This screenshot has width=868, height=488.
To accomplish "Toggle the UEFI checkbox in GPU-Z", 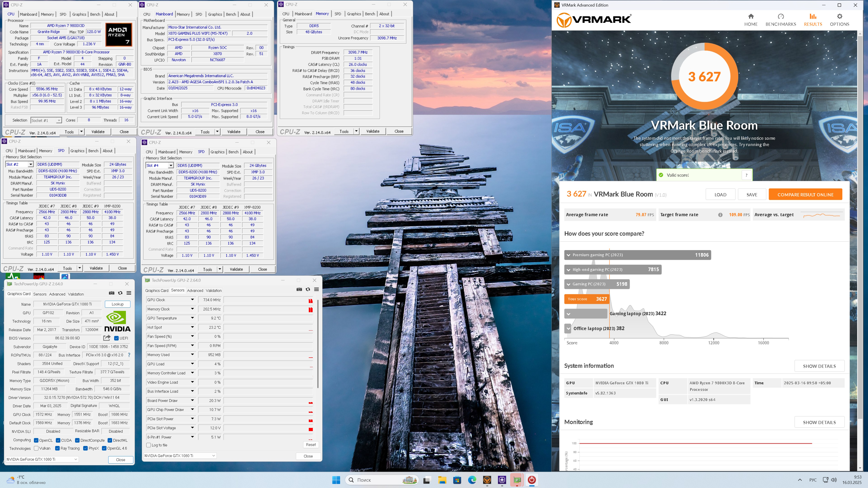I will (116, 338).
